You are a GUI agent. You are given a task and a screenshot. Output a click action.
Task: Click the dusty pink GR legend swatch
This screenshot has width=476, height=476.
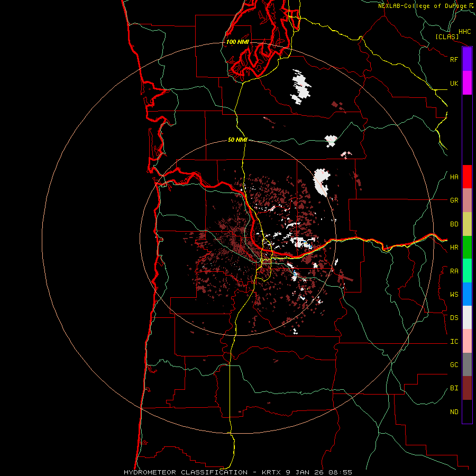pyautogui.click(x=467, y=200)
